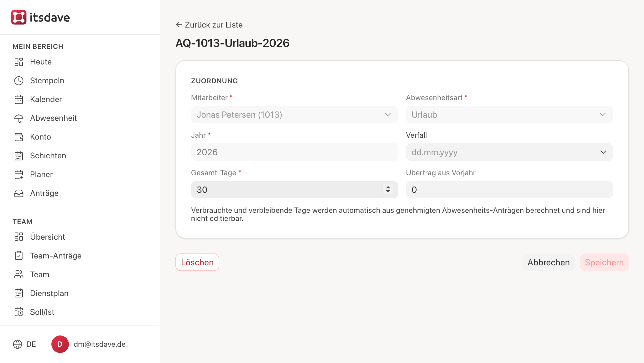The width and height of the screenshot is (644, 363).
Task: Switch language via the DE selector
Action: [x=24, y=344]
